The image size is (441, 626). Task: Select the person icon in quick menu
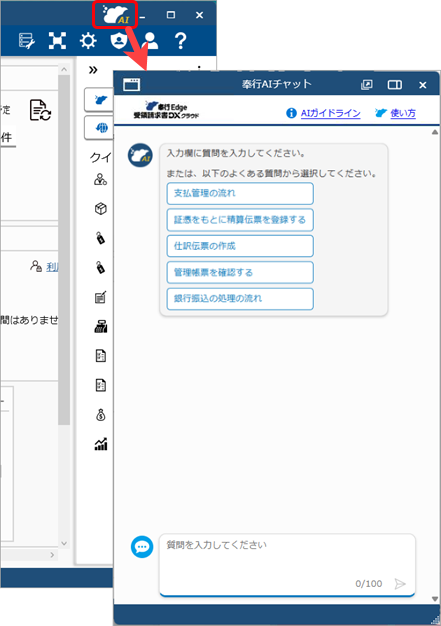(x=100, y=180)
